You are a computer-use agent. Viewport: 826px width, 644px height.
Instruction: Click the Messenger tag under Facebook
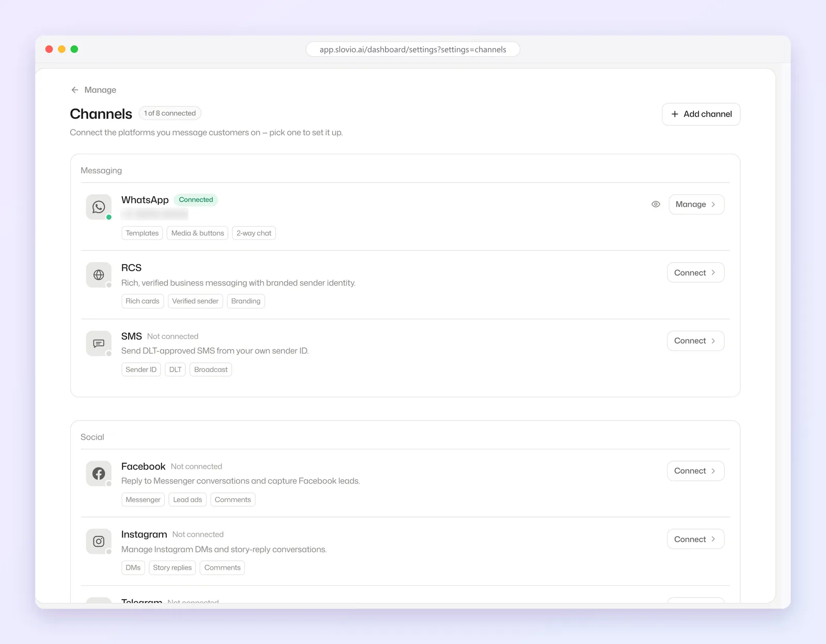tap(143, 500)
